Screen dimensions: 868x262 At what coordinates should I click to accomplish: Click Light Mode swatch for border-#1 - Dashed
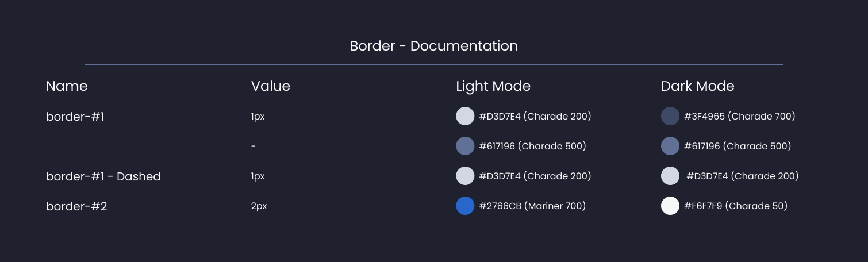pos(465,176)
